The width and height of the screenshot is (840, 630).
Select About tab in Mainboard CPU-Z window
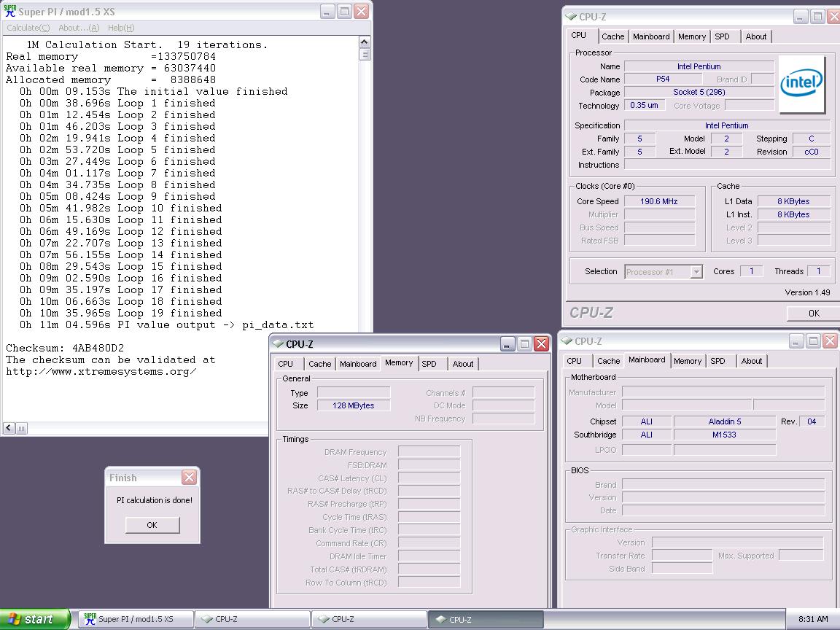(752, 361)
